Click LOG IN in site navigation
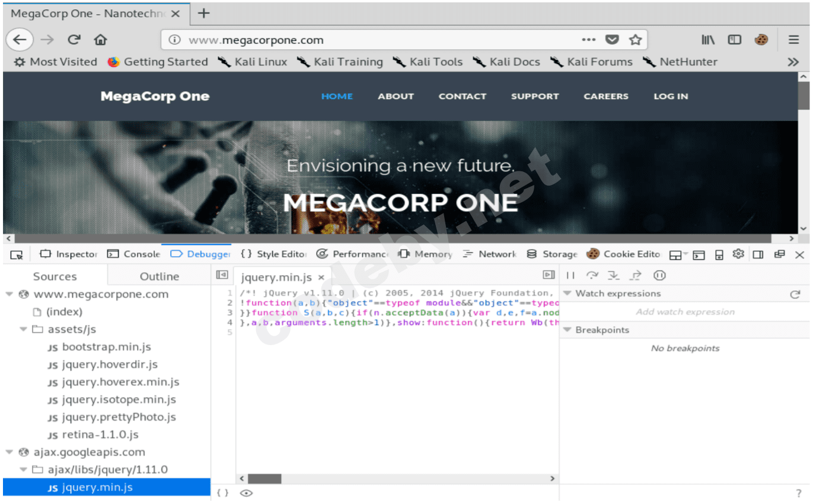This screenshot has height=504, width=813. [x=671, y=96]
